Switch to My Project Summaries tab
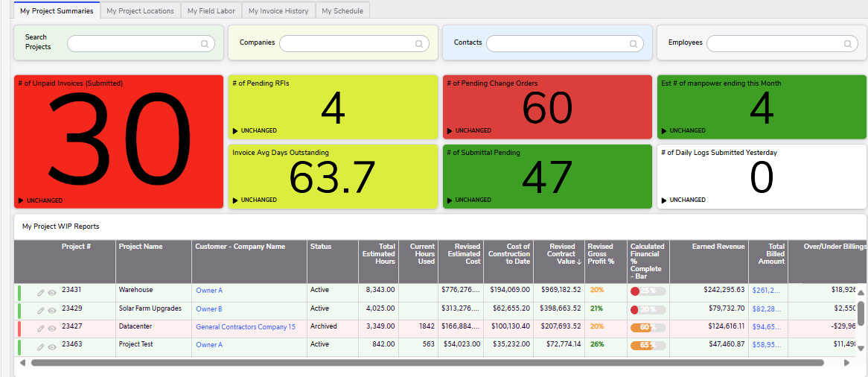This screenshot has height=377, width=868. pos(57,10)
